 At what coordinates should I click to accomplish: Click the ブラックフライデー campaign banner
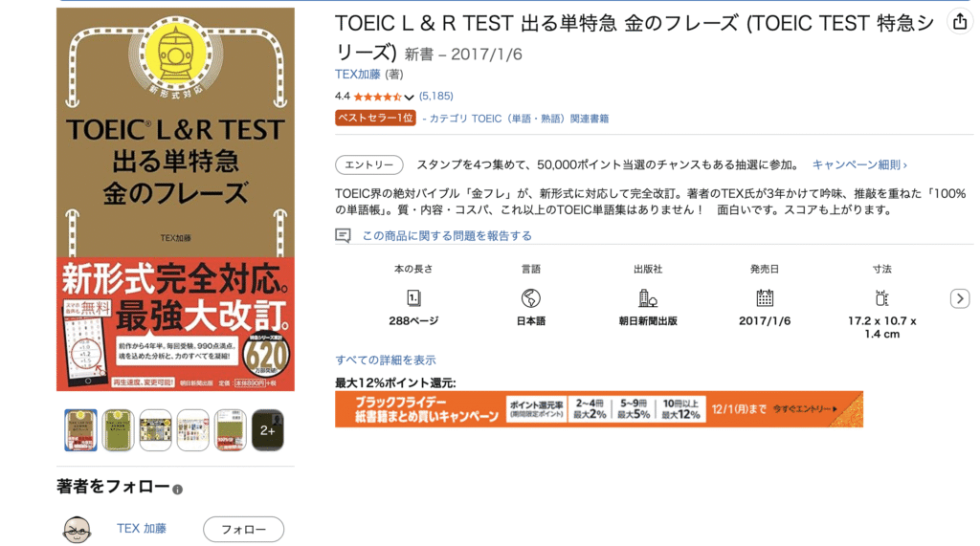click(599, 409)
